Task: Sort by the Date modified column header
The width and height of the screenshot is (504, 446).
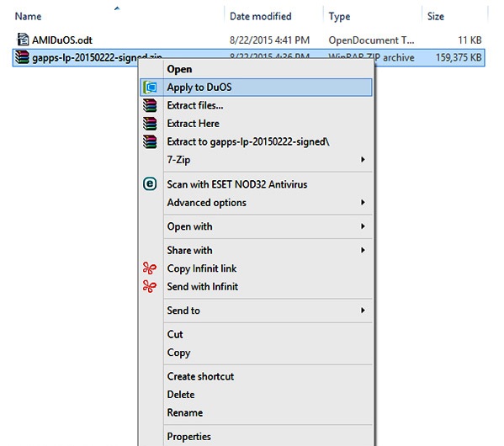Action: click(261, 16)
